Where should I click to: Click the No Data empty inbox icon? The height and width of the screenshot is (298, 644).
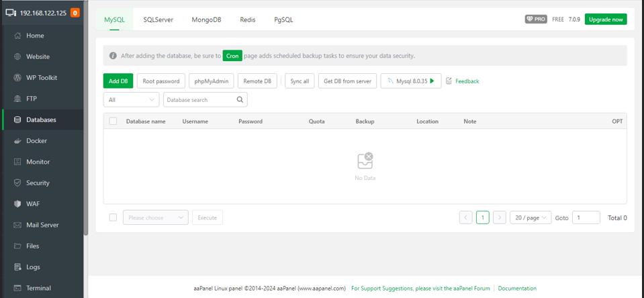[x=365, y=161]
